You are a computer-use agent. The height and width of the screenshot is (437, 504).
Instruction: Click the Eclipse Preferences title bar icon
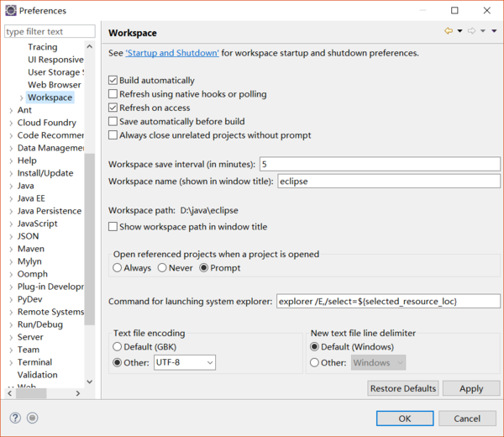[x=11, y=10]
